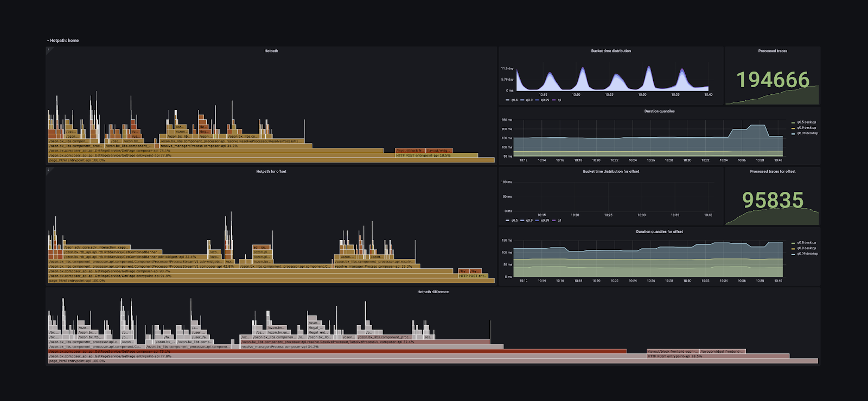Select 'page_html entrypoint-api 100.0%' in Hotpath for offset
Viewport: 868px width, 401px height.
[x=271, y=281]
